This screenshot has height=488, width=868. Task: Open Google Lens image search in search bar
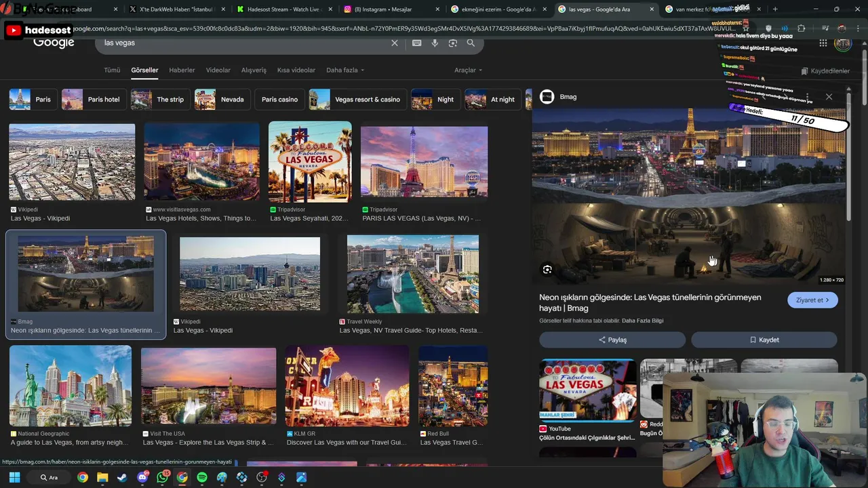click(452, 43)
